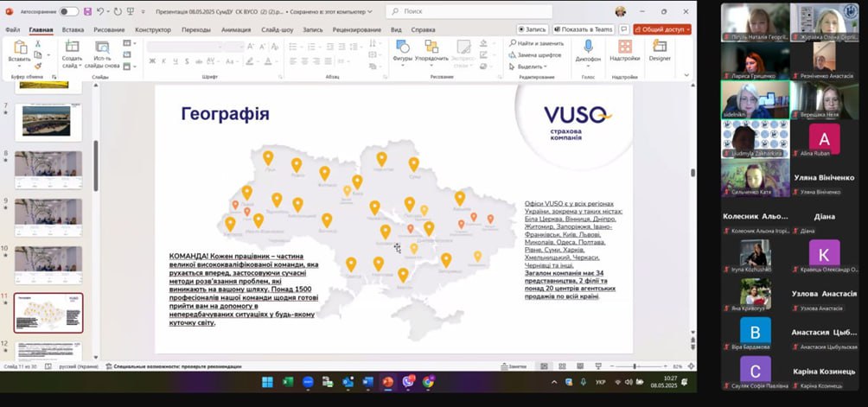This screenshot has height=407, width=868.
Task: Open the Рисование ribbon tab
Action: [x=109, y=30]
